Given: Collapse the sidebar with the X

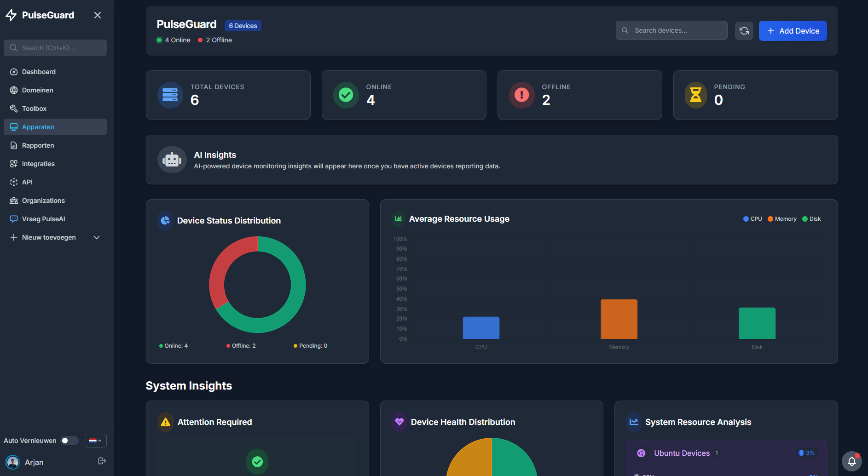Looking at the screenshot, I should [97, 15].
